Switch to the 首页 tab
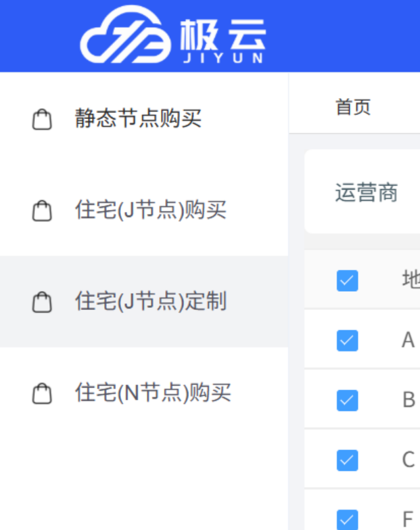420x530 pixels. click(x=353, y=107)
